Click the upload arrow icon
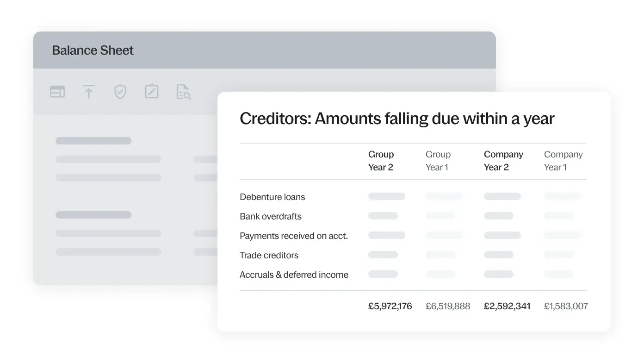 [x=88, y=92]
